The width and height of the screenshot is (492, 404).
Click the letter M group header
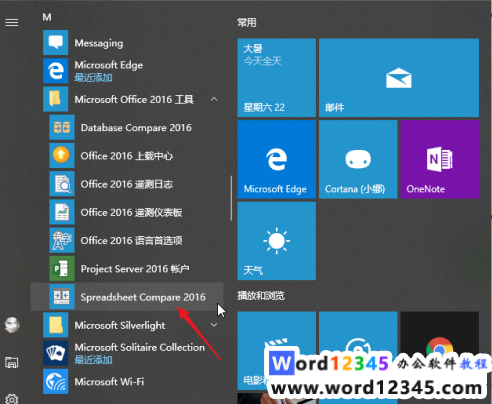click(47, 17)
